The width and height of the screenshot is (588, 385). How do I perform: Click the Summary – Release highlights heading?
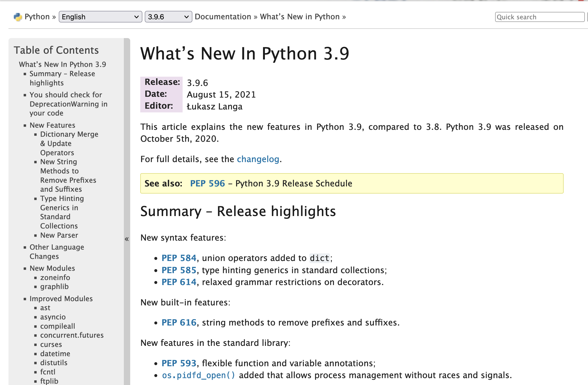pos(238,211)
